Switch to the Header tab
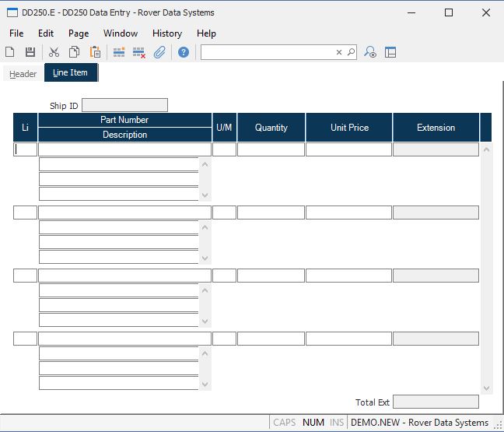This screenshot has height=432, width=504. click(23, 74)
